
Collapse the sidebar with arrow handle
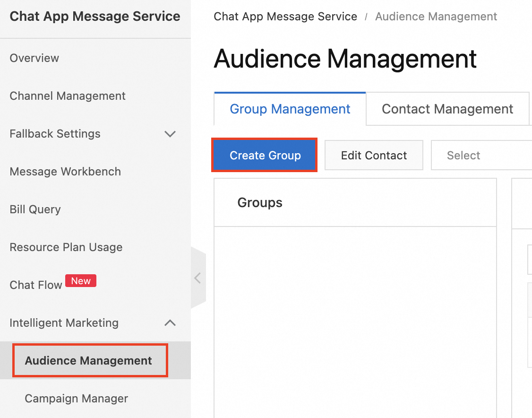198,278
